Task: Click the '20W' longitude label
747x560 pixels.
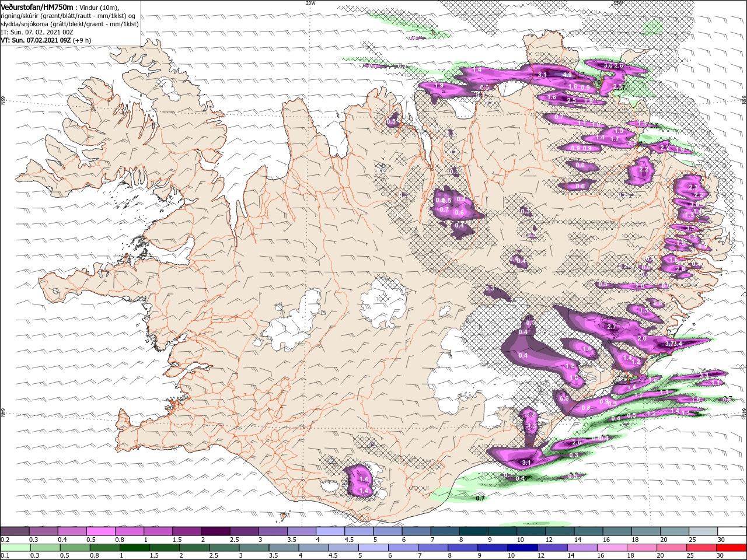Action: pyautogui.click(x=310, y=3)
